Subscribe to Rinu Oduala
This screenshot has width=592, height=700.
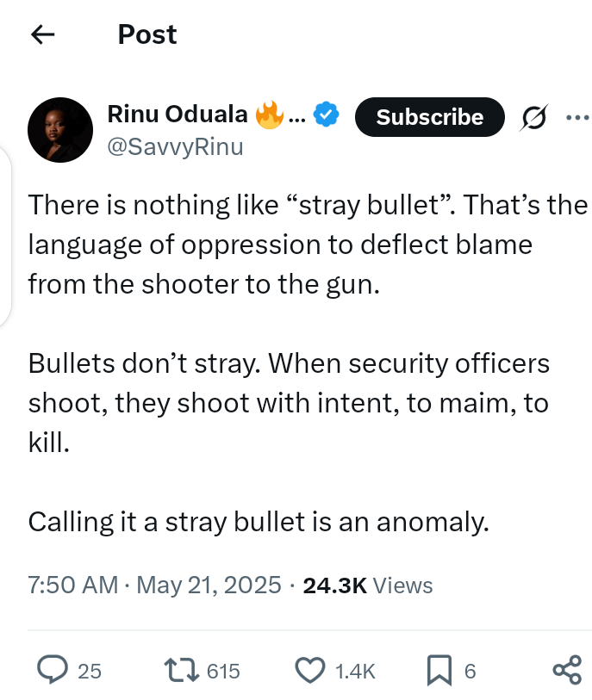429,117
